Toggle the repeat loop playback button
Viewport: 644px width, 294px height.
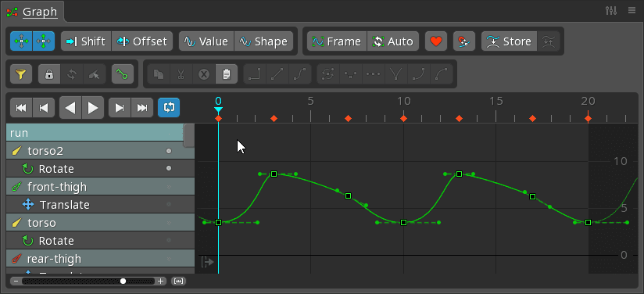click(x=169, y=108)
